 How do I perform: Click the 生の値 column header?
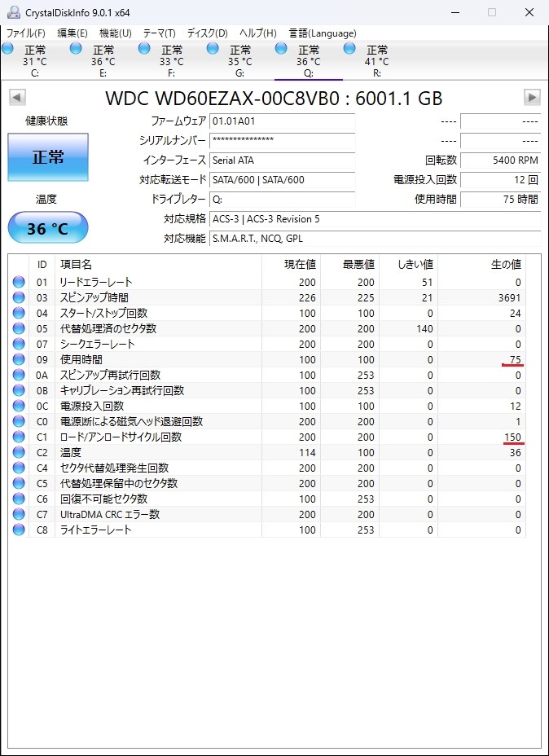481,264
